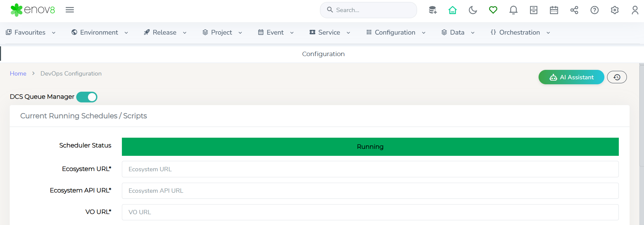Launch the AI Assistant button

click(x=571, y=77)
